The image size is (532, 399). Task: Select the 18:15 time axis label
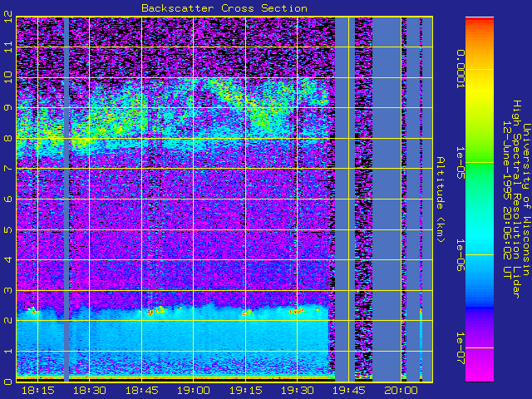(37, 391)
